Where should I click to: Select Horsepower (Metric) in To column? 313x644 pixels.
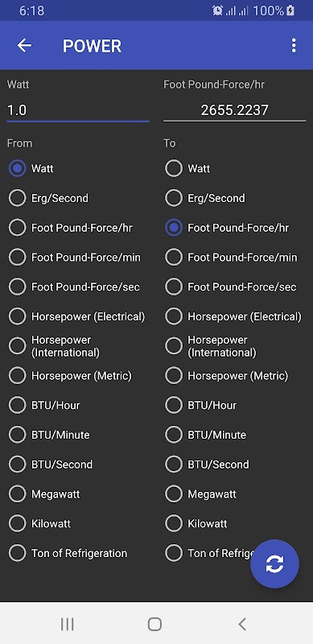coord(226,376)
